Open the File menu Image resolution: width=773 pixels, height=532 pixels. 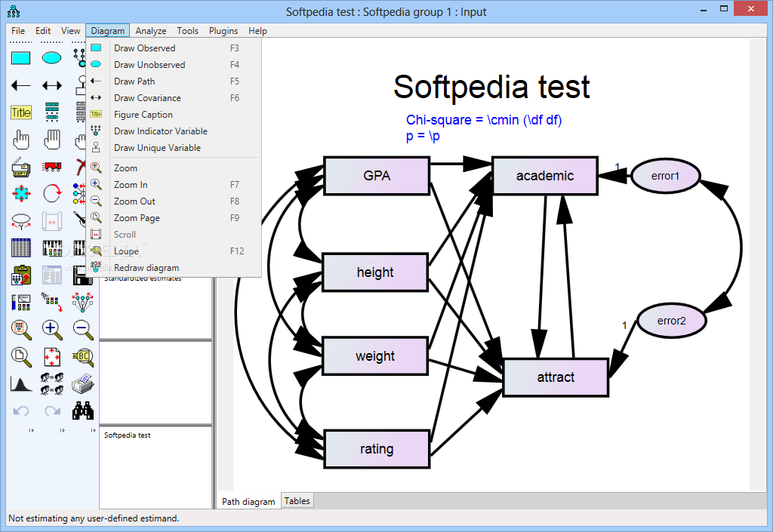point(18,30)
